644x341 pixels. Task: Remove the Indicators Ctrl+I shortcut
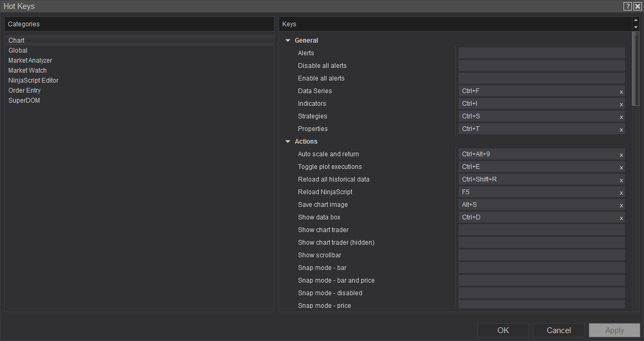click(621, 104)
